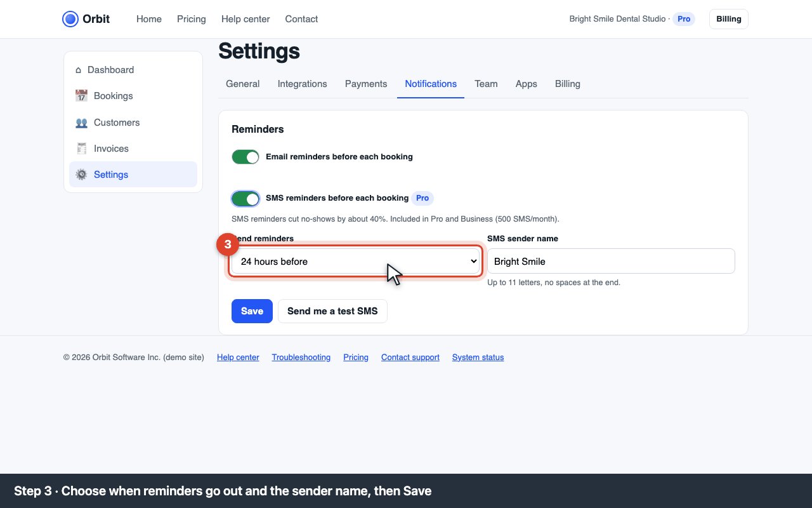This screenshot has height=508, width=812.
Task: Click the Save button
Action: [252, 311]
